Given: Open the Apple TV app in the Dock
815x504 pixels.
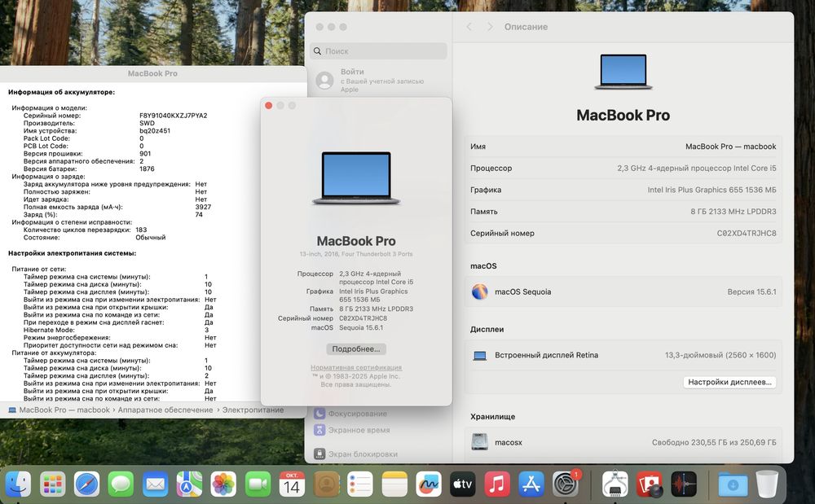Looking at the screenshot, I should tap(463, 484).
